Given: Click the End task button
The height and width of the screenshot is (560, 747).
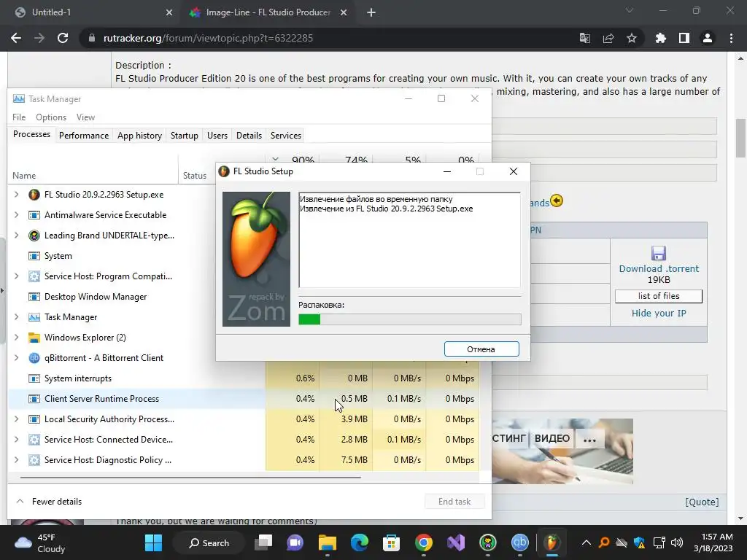Looking at the screenshot, I should pos(454,502).
